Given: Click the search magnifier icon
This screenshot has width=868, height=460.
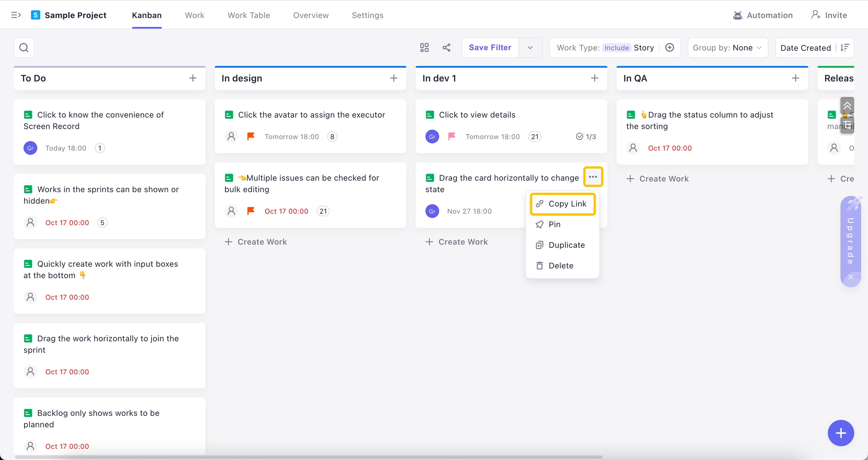Looking at the screenshot, I should tap(24, 48).
